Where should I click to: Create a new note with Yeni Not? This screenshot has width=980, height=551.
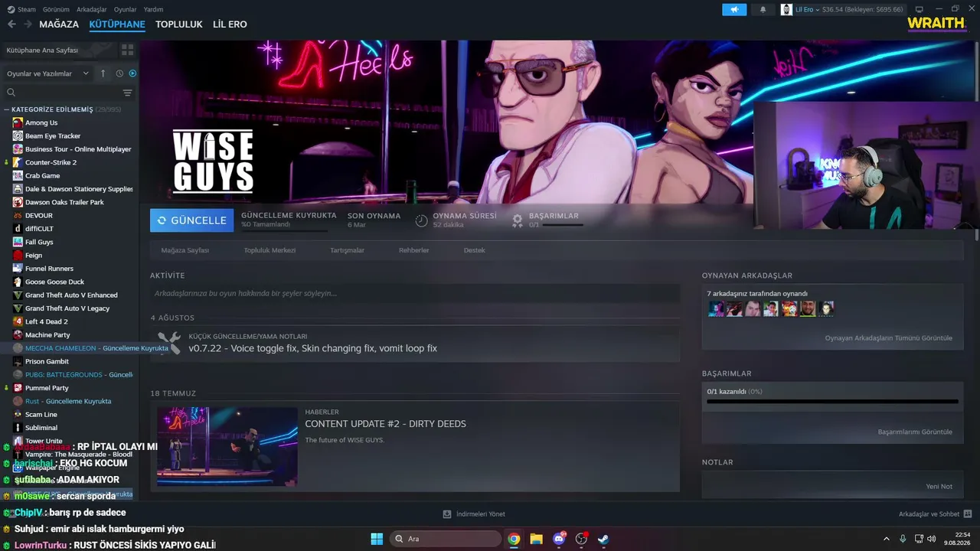coord(939,487)
